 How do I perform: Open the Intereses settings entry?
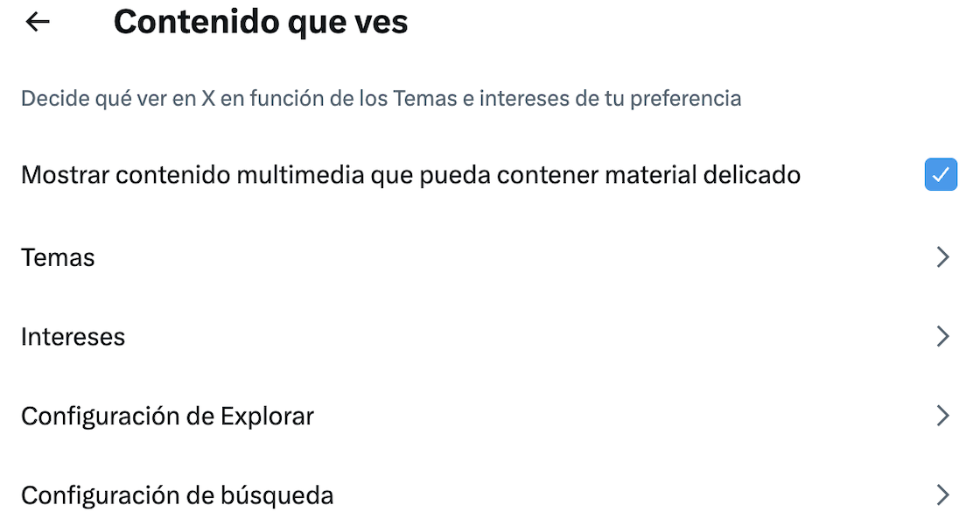tap(73, 336)
